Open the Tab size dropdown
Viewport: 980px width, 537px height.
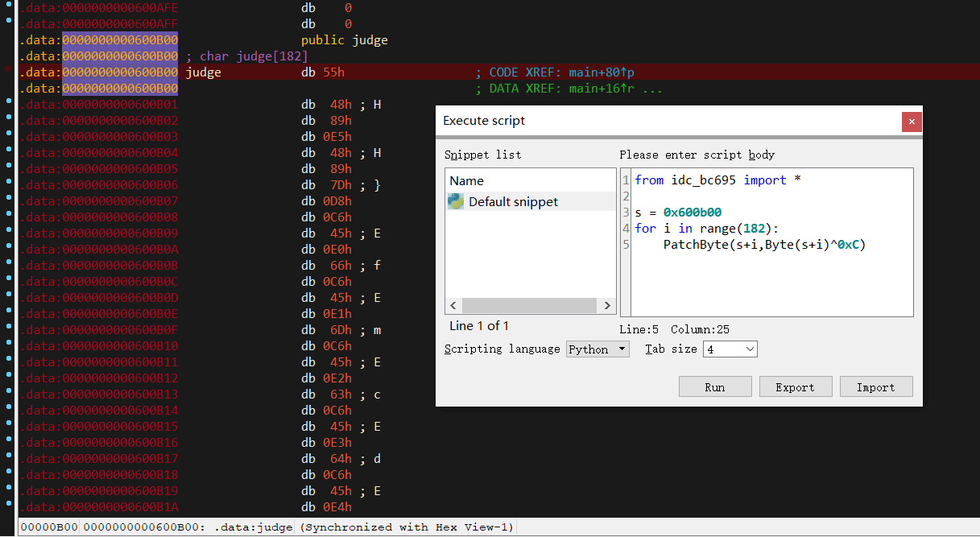click(730, 349)
